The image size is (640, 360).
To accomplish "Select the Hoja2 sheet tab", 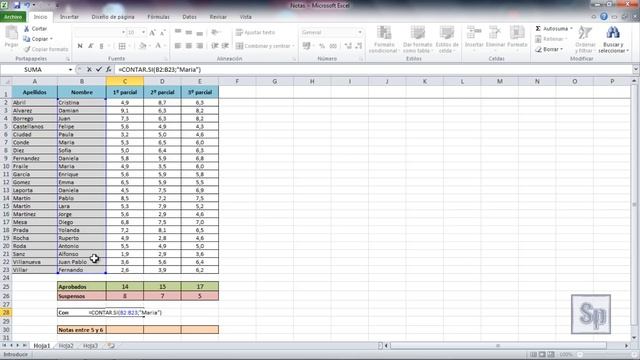I will point(66,346).
